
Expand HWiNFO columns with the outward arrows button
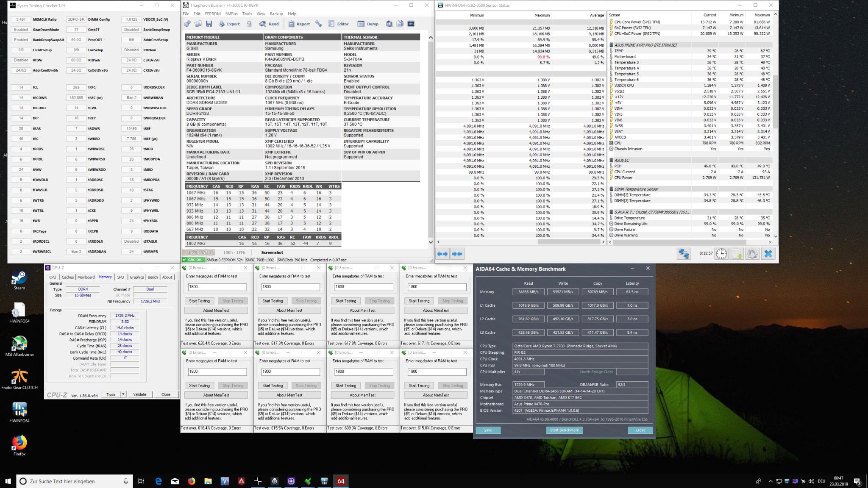(x=442, y=254)
